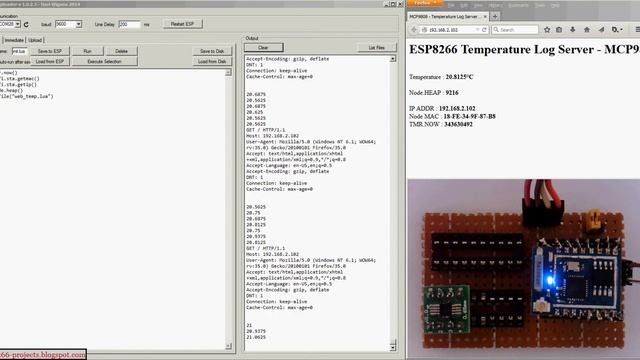Delete the file on the ESP
This screenshot has height=360, width=640.
(121, 51)
